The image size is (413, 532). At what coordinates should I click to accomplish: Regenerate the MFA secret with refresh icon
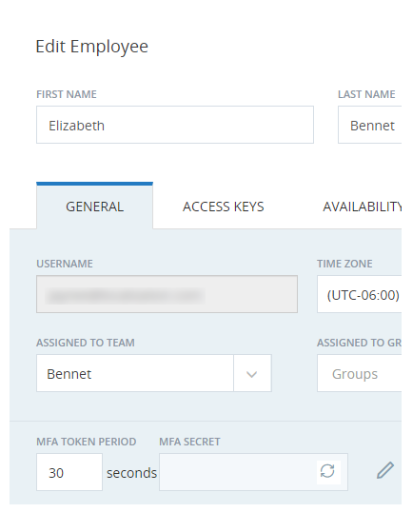click(327, 471)
